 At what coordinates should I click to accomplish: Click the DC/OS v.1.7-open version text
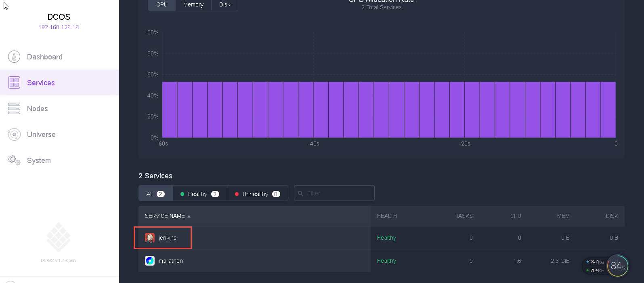coord(58,260)
